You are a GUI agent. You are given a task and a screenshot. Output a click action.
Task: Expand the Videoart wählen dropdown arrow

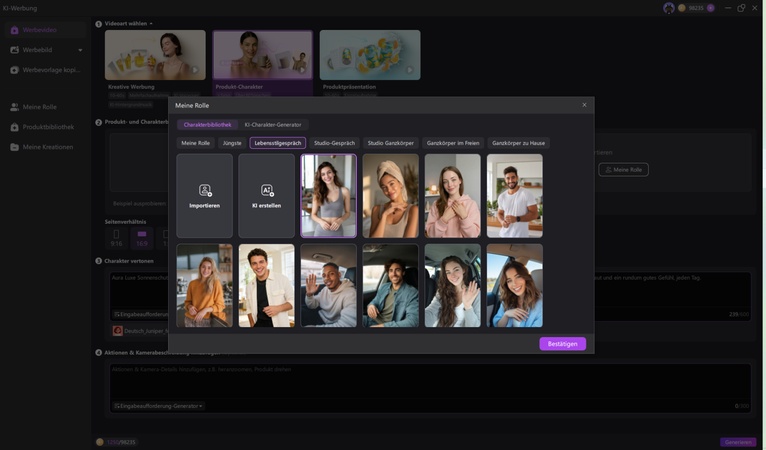point(151,23)
